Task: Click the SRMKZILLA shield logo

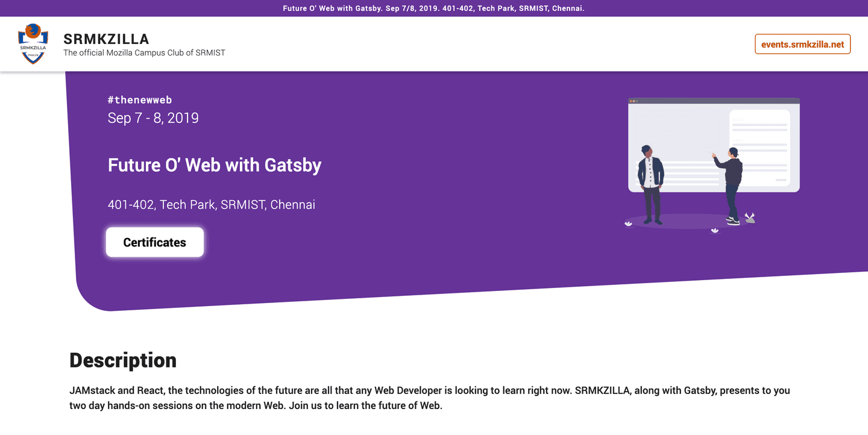Action: click(x=33, y=44)
